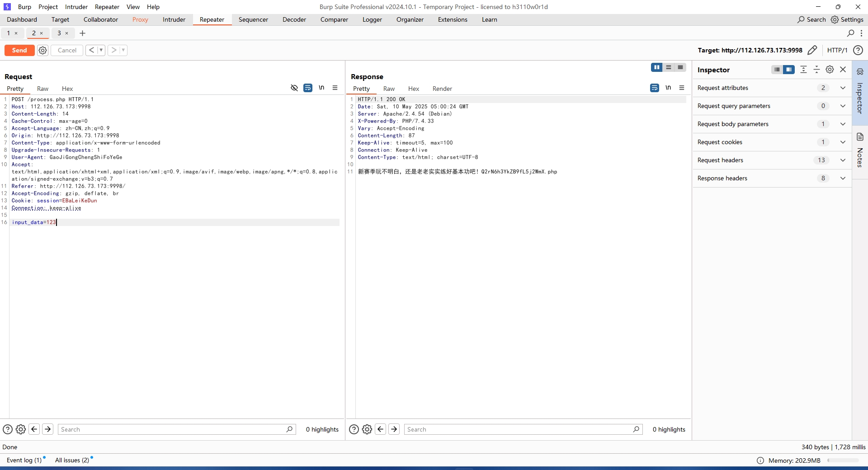
Task: Open Inspector settings gear icon
Action: coord(830,70)
